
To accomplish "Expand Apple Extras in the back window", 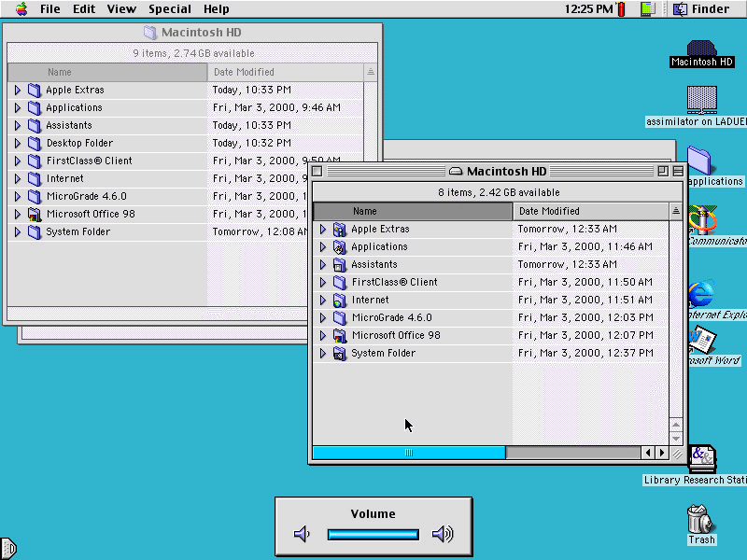I will [18, 91].
